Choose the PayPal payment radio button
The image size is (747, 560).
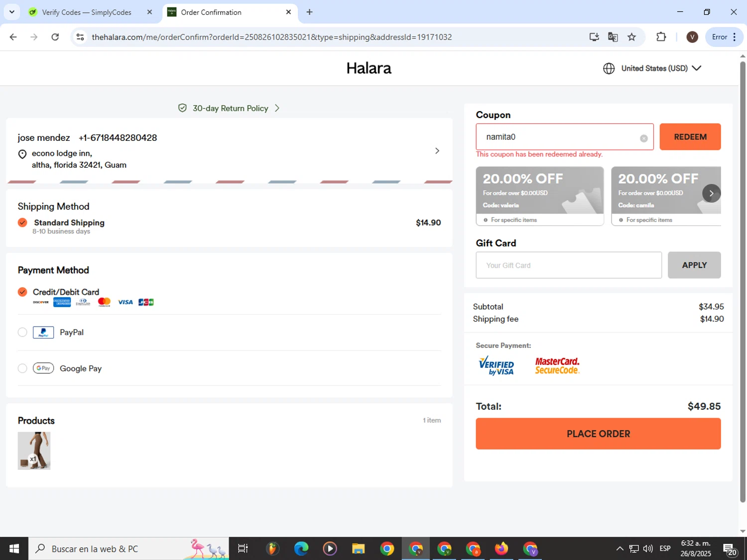[x=22, y=332]
